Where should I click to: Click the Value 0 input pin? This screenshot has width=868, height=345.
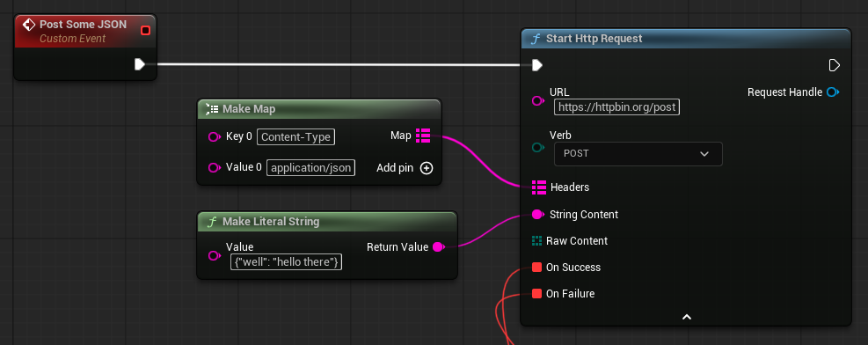coord(215,167)
